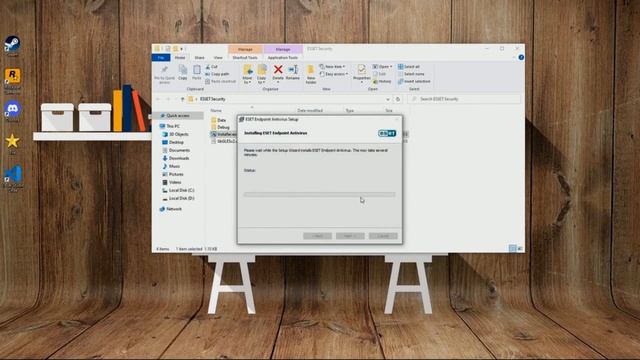The width and height of the screenshot is (640, 360).
Task: Click Paste shortcut in the ribbon
Action: (x=220, y=81)
